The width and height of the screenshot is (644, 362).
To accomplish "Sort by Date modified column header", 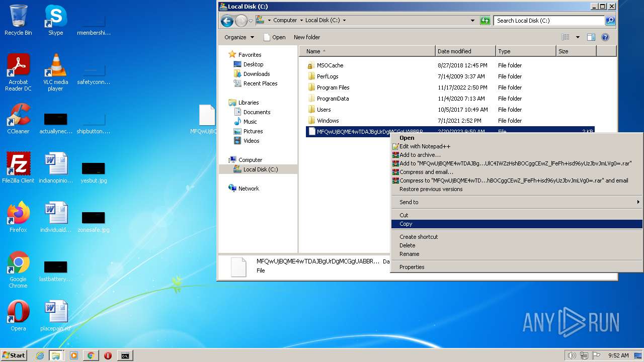I will point(465,51).
